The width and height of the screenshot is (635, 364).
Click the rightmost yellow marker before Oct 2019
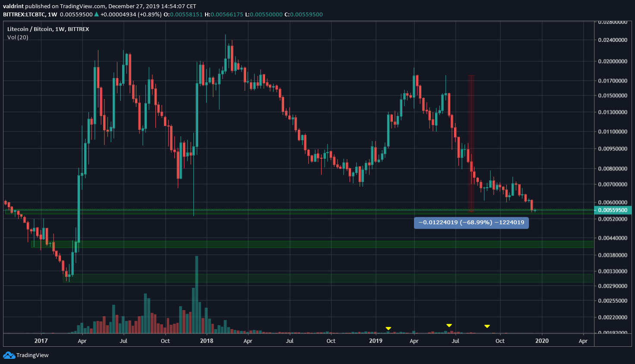[487, 326]
